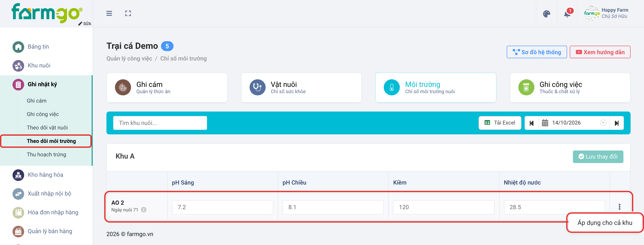The width and height of the screenshot is (644, 245).
Task: Open Happy Farm user profile menu
Action: click(606, 13)
